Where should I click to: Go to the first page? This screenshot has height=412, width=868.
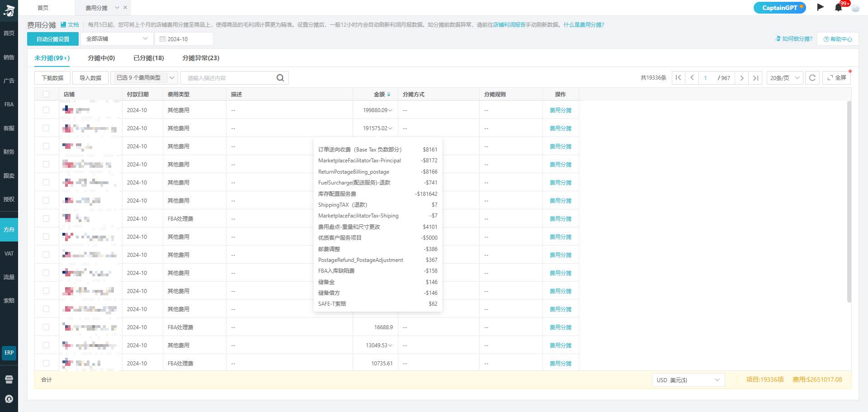[678, 78]
